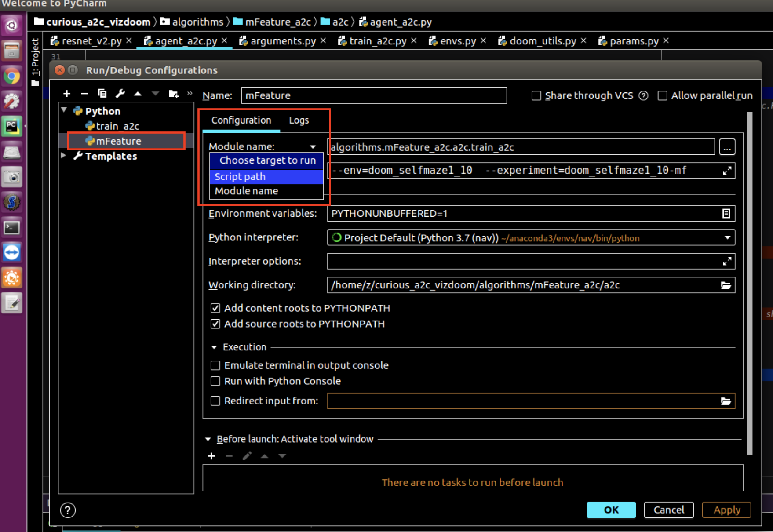Copy the mFeature configuration
This screenshot has width=773, height=532.
click(102, 93)
